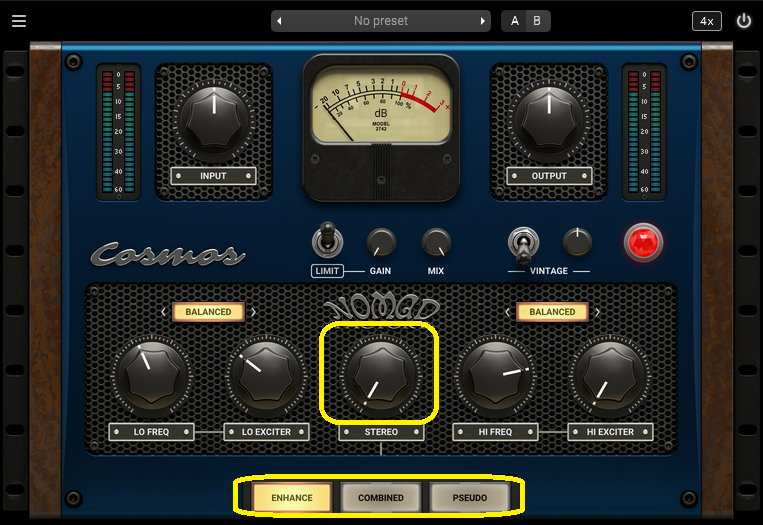Switch to A state

pos(514,21)
